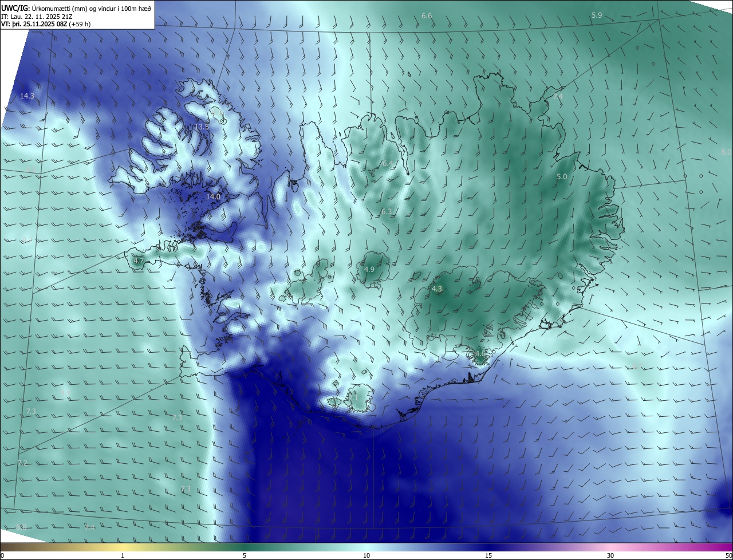Click the colour scale label '15'
The image size is (733, 560).
click(x=488, y=555)
